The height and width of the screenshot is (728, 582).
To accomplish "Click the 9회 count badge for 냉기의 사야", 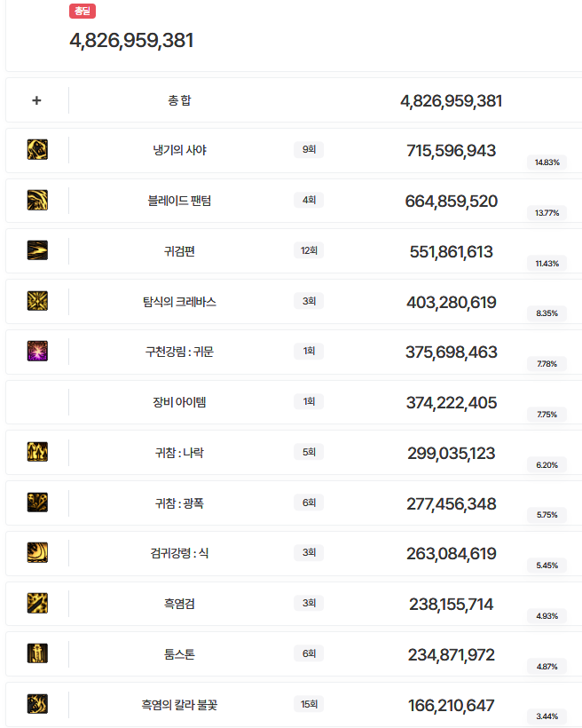I will [309, 150].
